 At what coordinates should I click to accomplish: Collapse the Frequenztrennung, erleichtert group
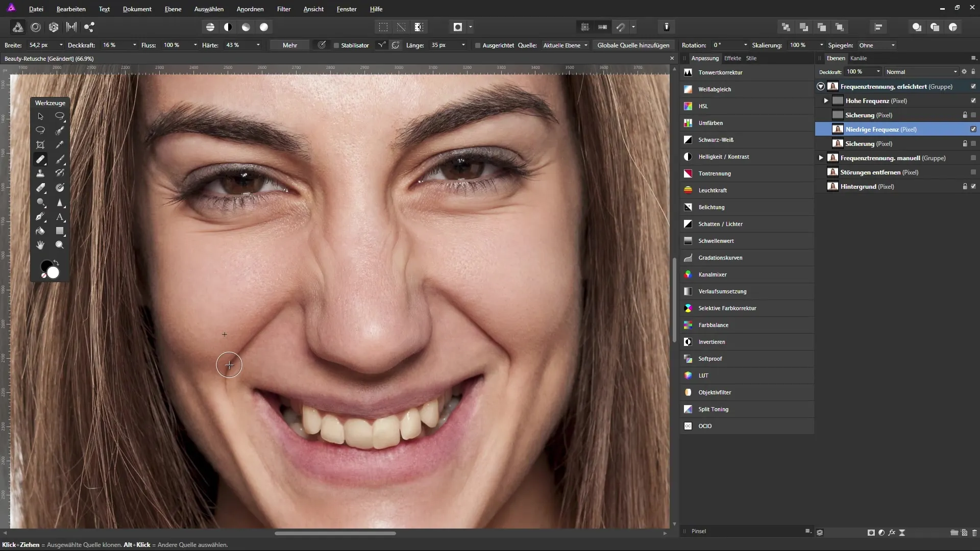click(821, 87)
